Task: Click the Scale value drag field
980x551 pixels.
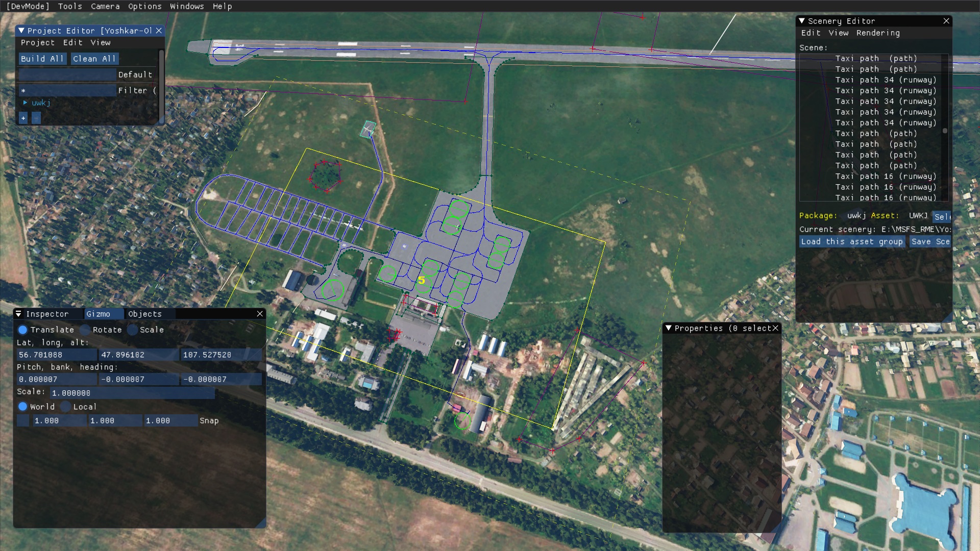Action: 132,393
